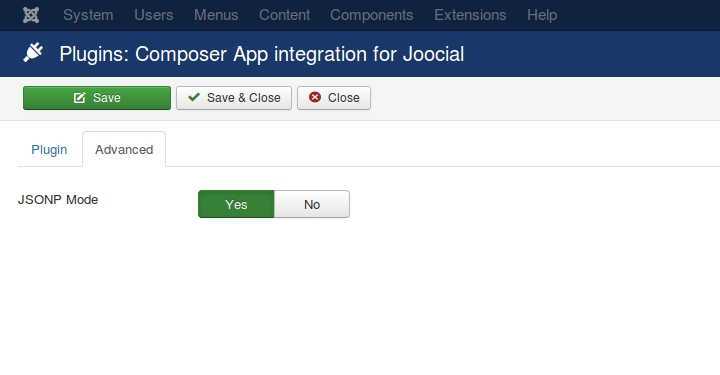Click the red X circle icon
The width and height of the screenshot is (720, 375).
pyautogui.click(x=315, y=97)
